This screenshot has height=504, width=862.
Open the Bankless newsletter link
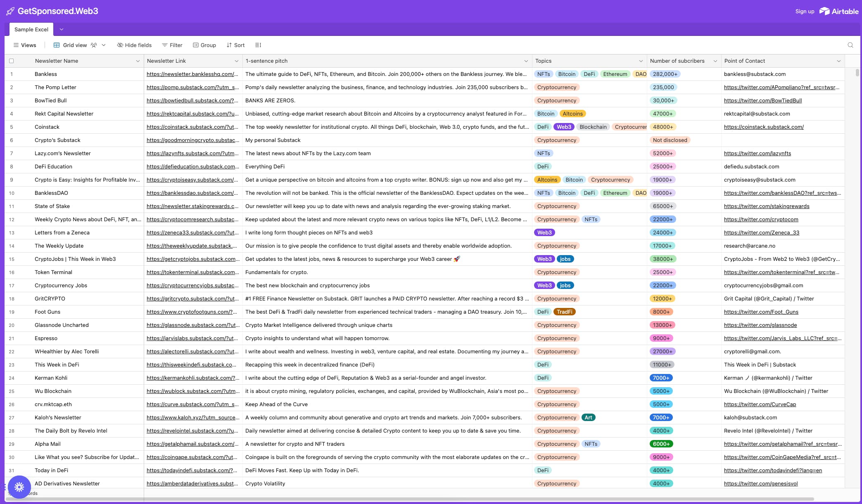[192, 74]
